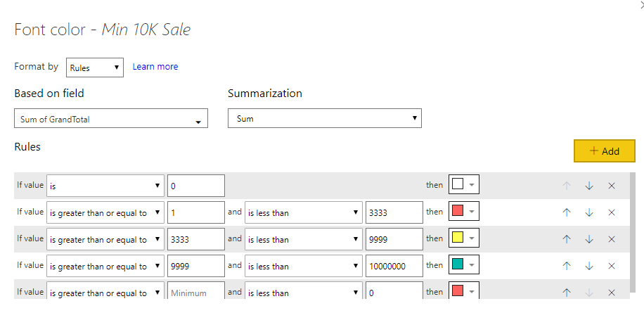Screen dimensions: 644x313
Task: Open red color swatch of Minimum rule
Action: [464, 291]
